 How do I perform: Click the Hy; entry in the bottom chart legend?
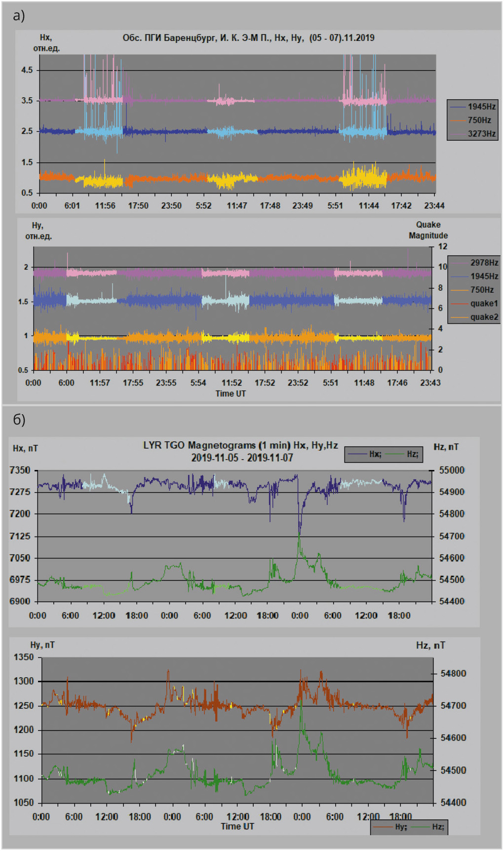(400, 826)
